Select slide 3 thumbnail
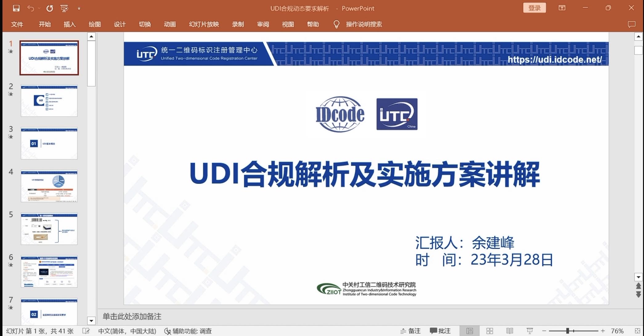Viewport: 644px width, 336px height. (x=49, y=144)
